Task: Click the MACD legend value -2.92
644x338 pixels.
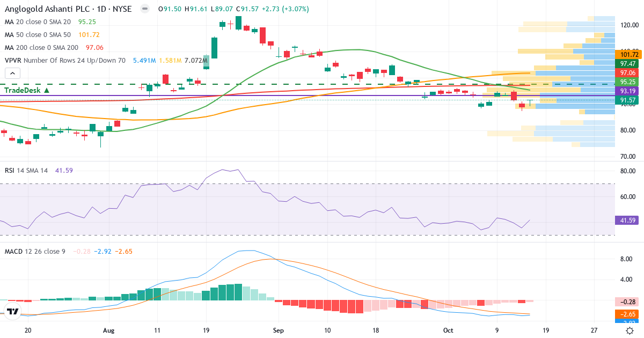Action: pos(103,251)
